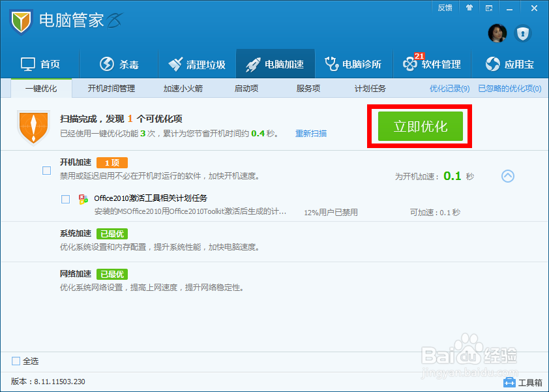This screenshot has height=392, width=549.
Task: Click the 已最优 badge next to 网络加速
Action: 112,274
